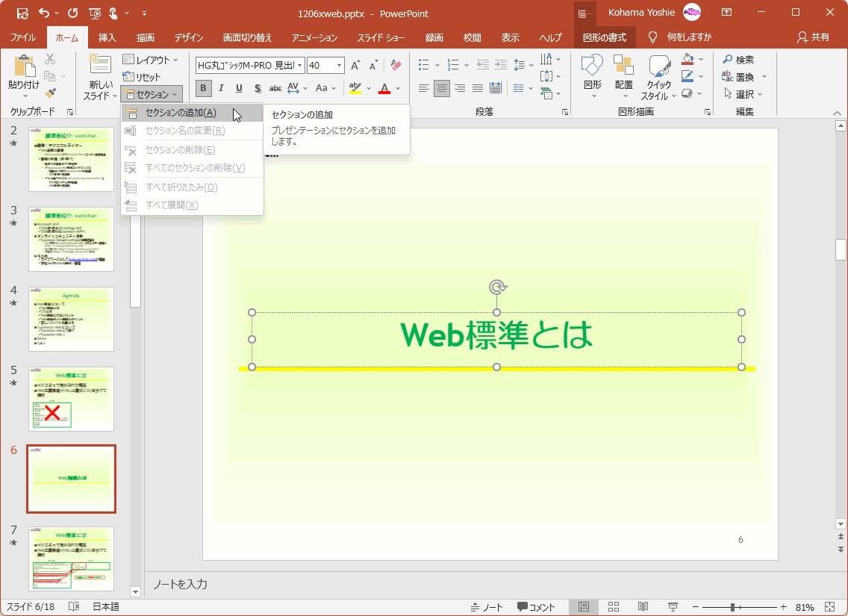Click the bullets list icon
Image resolution: width=848 pixels, height=616 pixels.
click(x=425, y=66)
